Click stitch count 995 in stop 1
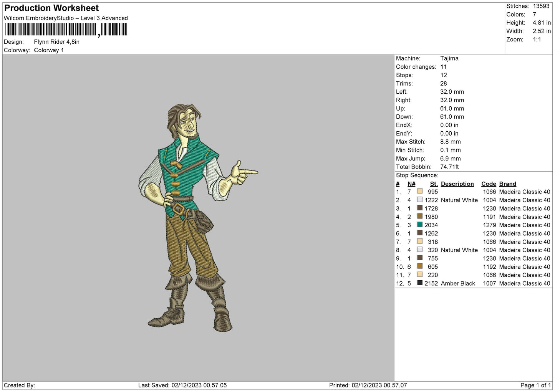This screenshot has height=392, width=555. click(x=433, y=192)
